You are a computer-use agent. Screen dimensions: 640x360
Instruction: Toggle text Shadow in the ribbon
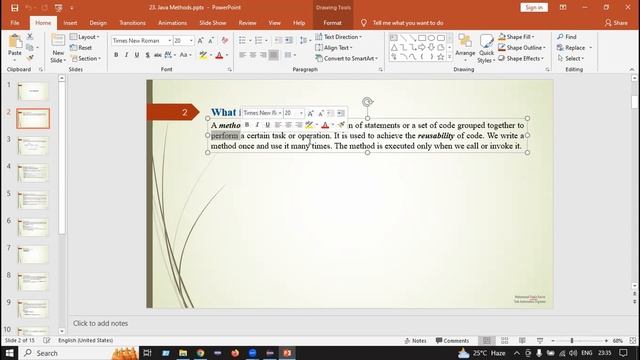coord(147,55)
